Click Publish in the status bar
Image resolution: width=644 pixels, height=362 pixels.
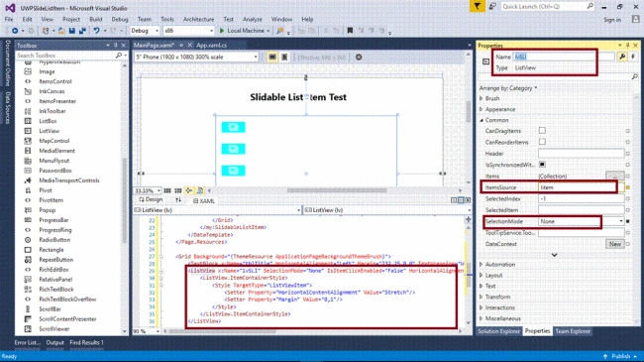[x=620, y=356]
